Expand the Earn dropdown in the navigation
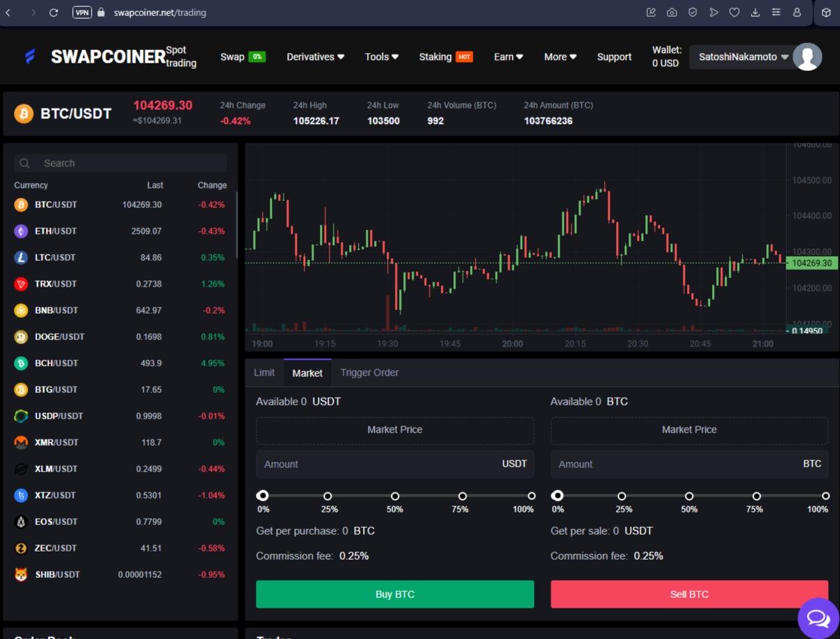The height and width of the screenshot is (639, 840). (x=508, y=56)
